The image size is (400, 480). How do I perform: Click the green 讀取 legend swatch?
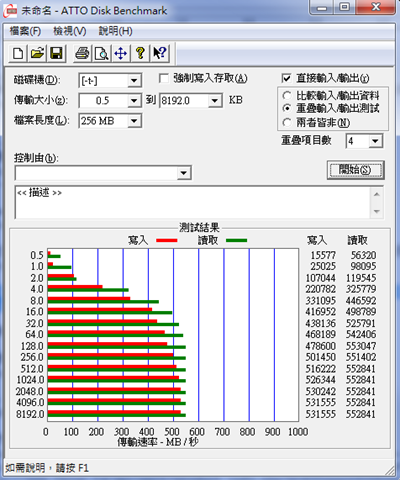(236, 240)
